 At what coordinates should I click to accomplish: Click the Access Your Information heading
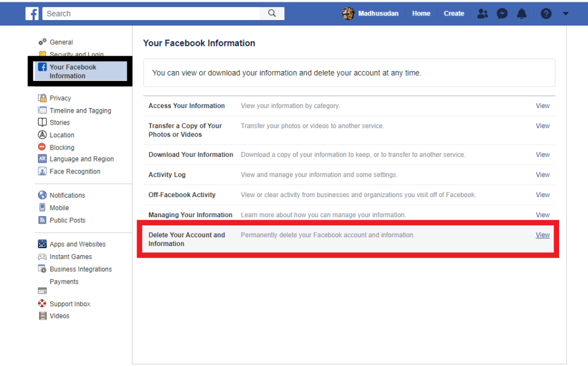tap(187, 106)
